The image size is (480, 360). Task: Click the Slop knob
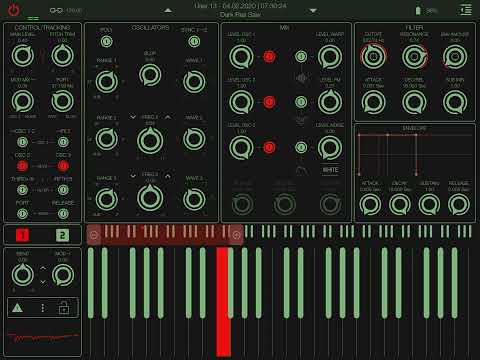coord(150,75)
